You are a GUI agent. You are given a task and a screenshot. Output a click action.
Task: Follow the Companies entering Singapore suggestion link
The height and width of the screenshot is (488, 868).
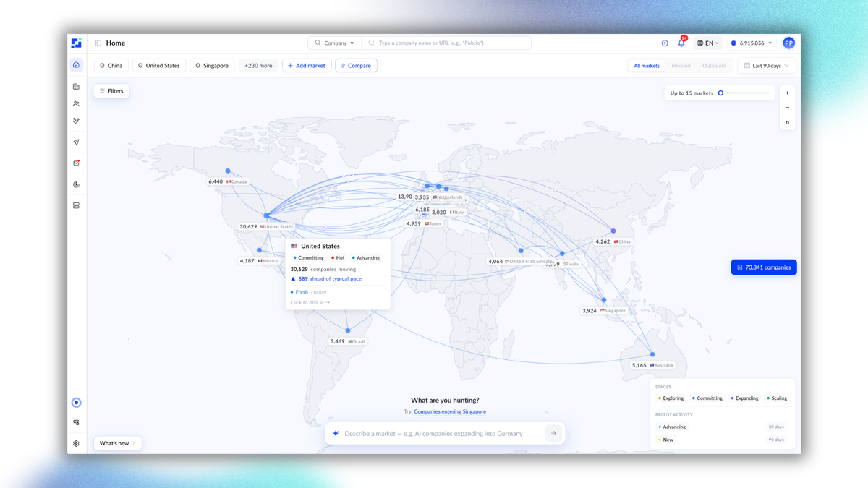pyautogui.click(x=450, y=411)
